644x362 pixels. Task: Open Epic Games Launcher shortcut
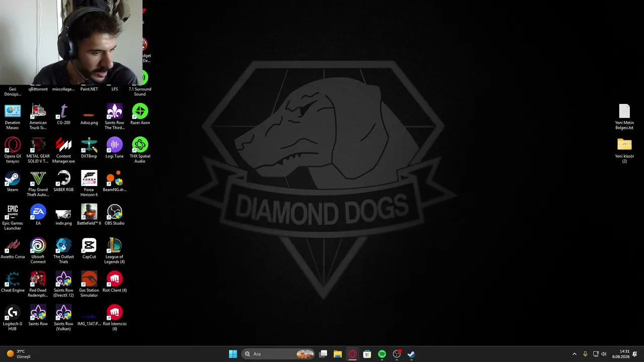pos(13,217)
